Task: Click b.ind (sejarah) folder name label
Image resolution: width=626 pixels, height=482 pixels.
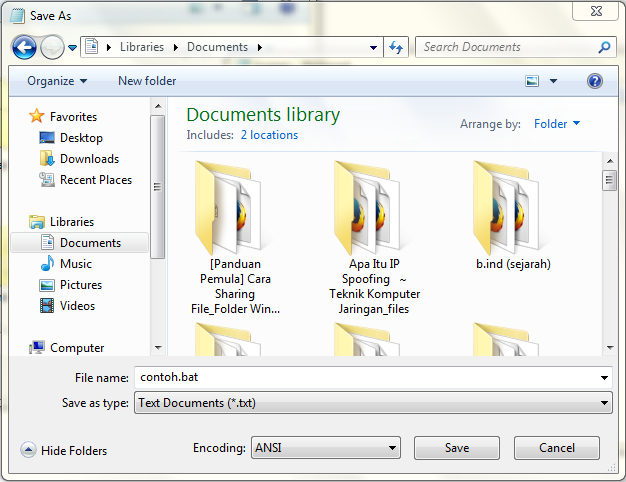Action: (x=513, y=264)
